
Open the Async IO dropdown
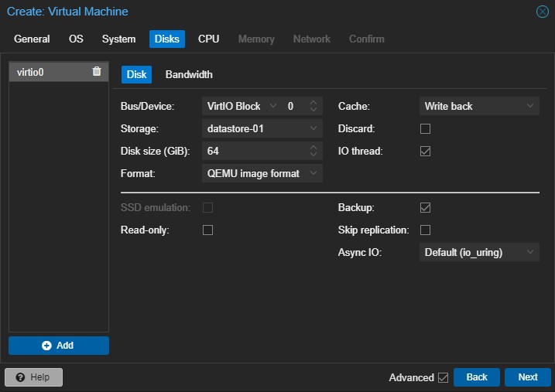tap(479, 252)
